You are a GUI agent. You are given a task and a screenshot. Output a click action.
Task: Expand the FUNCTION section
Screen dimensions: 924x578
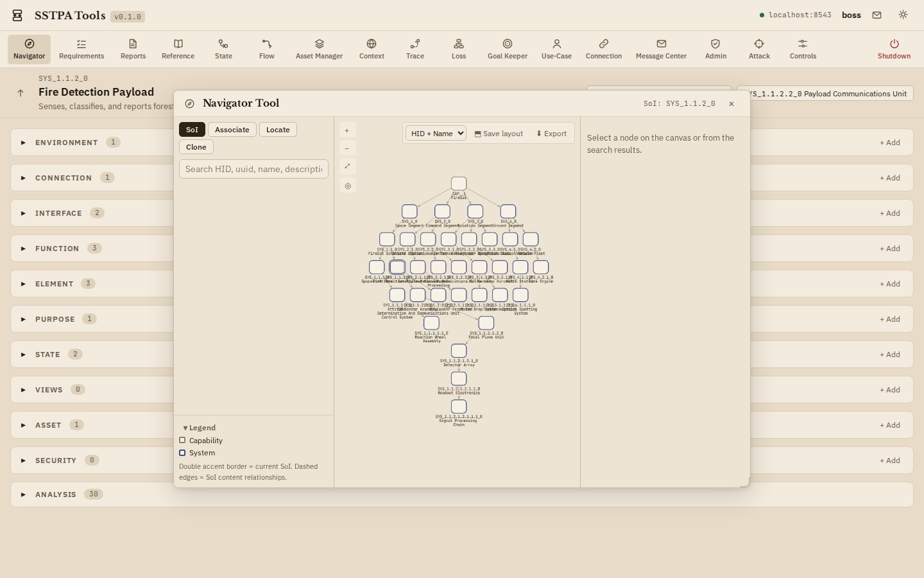[x=23, y=249]
